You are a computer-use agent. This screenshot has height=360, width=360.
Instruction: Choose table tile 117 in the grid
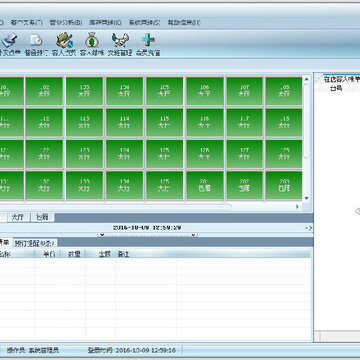coord(245,122)
